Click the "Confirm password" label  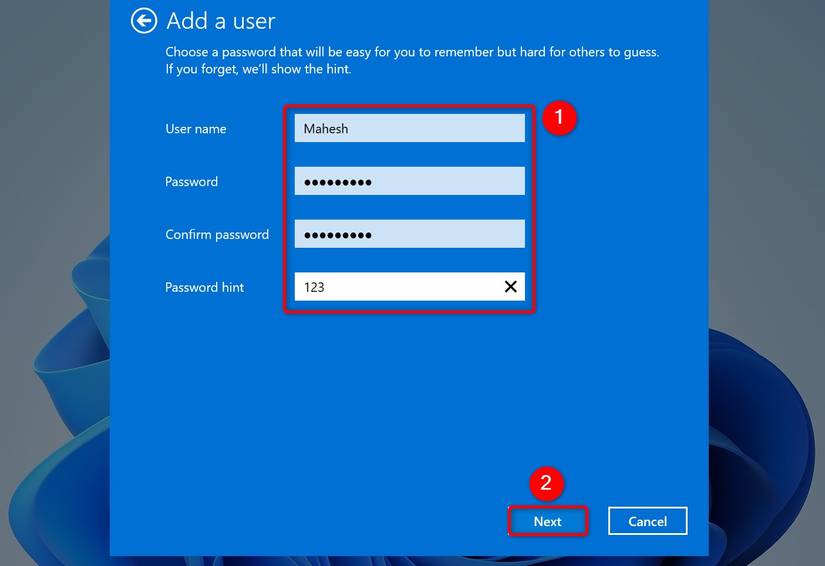pyautogui.click(x=217, y=235)
